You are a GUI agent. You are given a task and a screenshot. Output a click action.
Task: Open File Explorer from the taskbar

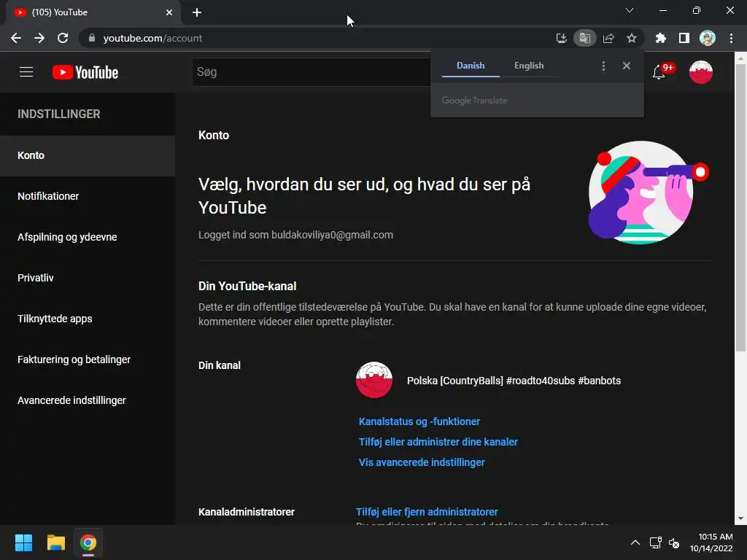coord(55,542)
